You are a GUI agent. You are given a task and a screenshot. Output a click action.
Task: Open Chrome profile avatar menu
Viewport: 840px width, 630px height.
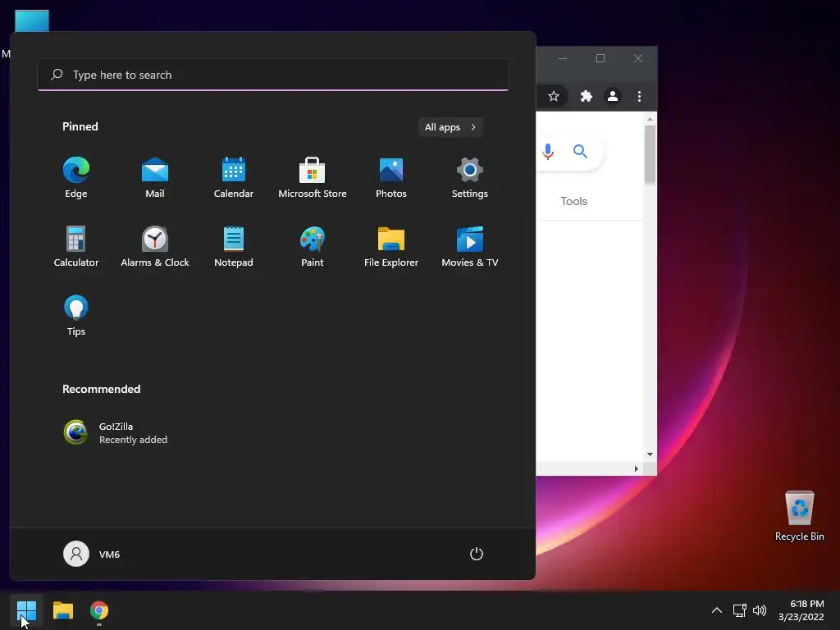(612, 96)
